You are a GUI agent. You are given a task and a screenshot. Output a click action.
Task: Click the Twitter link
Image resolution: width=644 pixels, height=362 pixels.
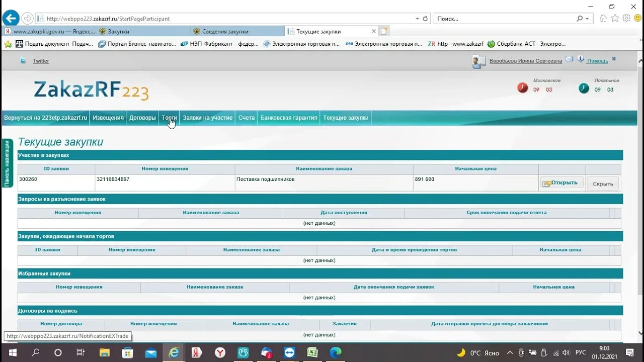coord(41,61)
